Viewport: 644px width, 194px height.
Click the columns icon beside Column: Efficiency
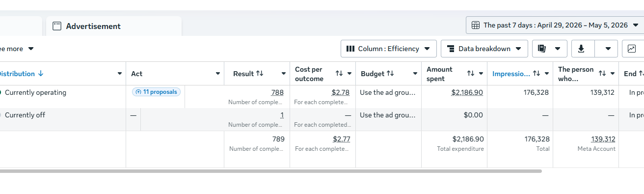click(x=350, y=49)
